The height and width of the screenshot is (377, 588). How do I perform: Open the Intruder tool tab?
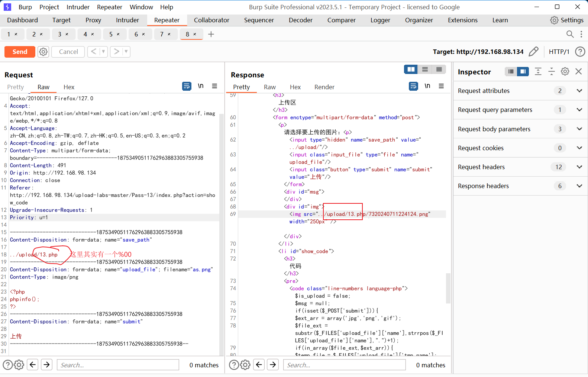[x=127, y=20]
